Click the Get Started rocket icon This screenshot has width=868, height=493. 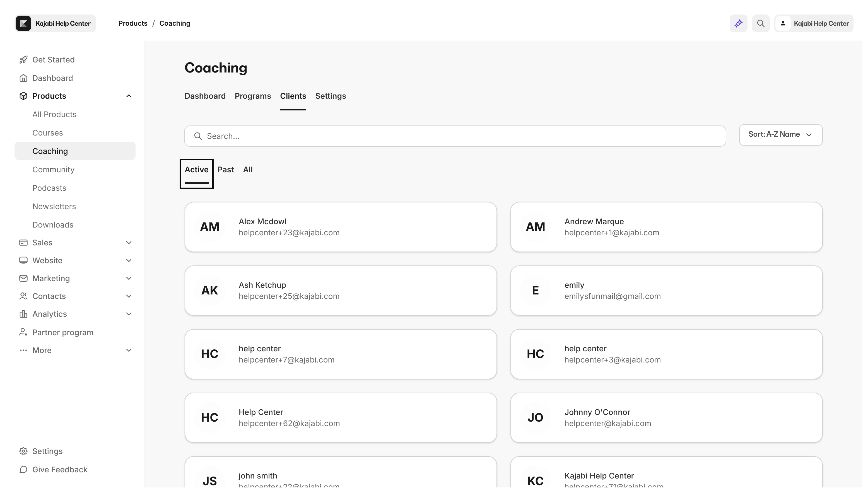pyautogui.click(x=23, y=60)
